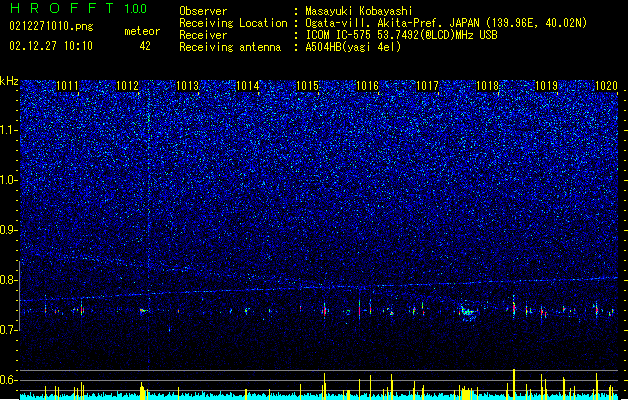Click the 0.6 kHz axis tick label
This screenshot has width=629, height=400.
pos(8,380)
